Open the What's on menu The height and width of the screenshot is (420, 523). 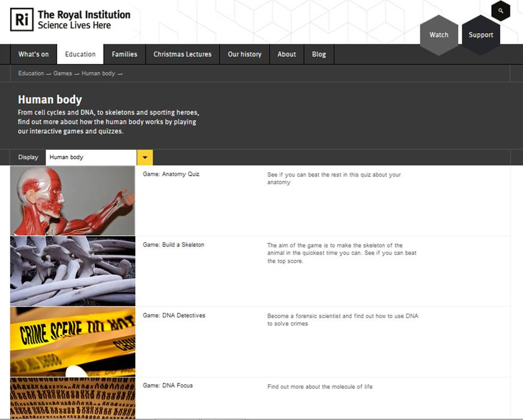[34, 54]
